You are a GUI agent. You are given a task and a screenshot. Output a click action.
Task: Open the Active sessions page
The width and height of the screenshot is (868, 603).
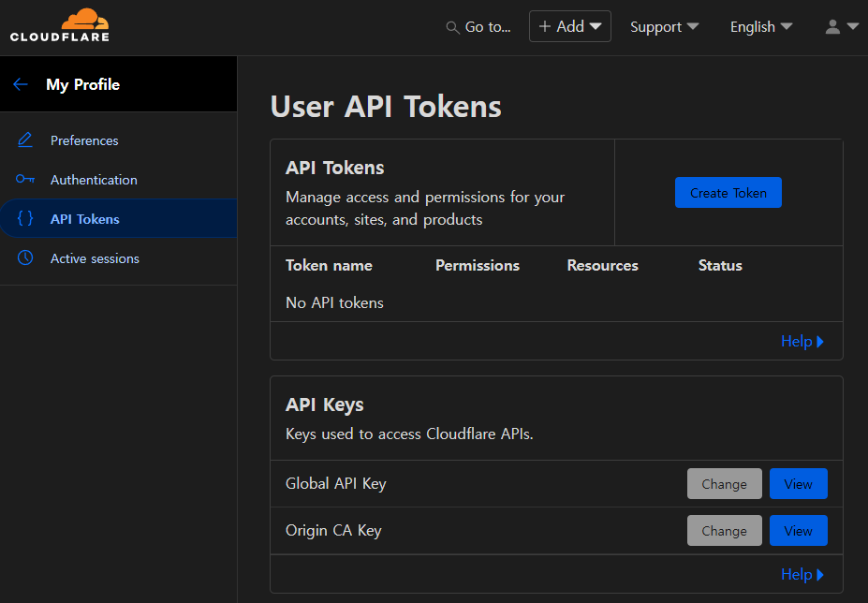pyautogui.click(x=95, y=258)
